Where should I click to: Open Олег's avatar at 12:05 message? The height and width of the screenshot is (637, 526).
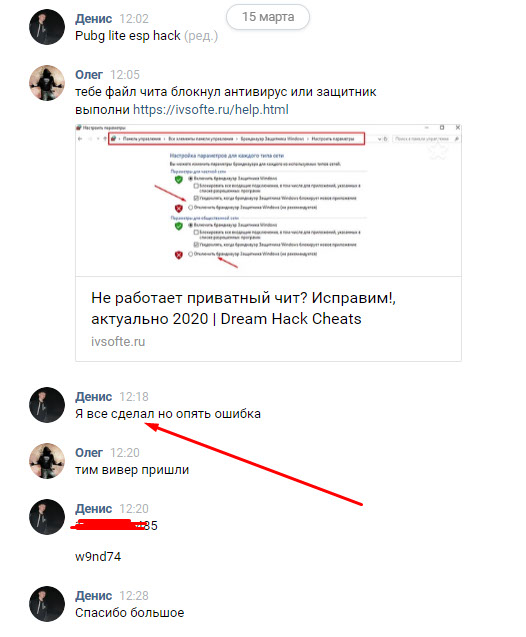pos(47,83)
